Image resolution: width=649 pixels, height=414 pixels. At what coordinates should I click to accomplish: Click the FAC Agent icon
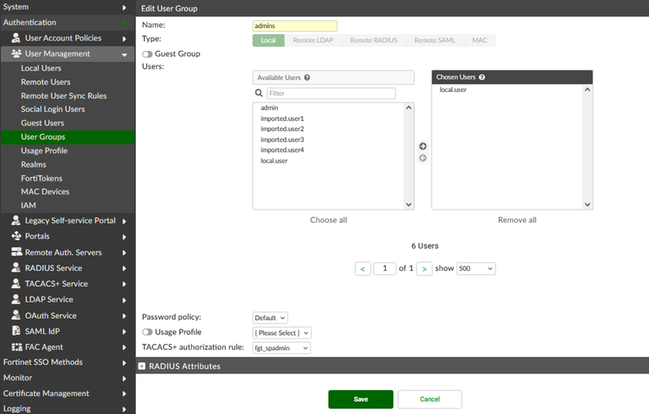[17, 347]
